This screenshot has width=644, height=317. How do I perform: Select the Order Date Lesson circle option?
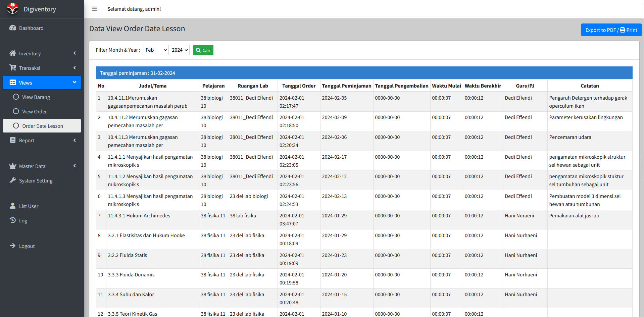pos(16,126)
